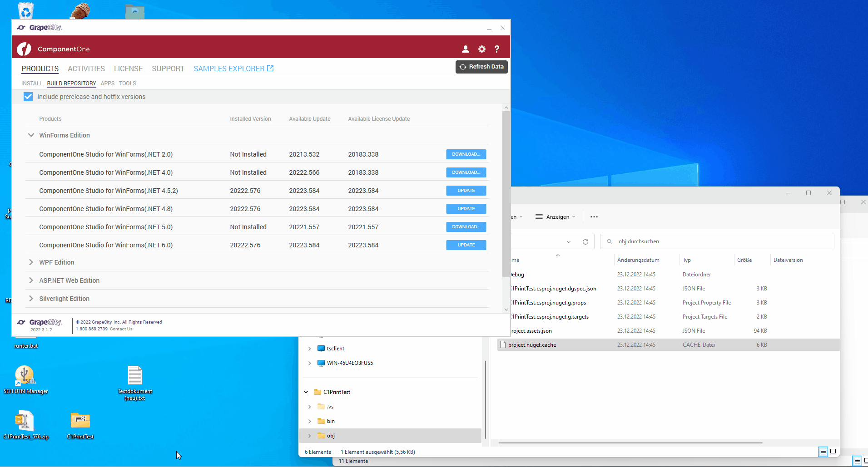Select the WIN-45U4EO3FUS5 computer icon
Image resolution: width=868 pixels, height=467 pixels.
[x=321, y=363]
